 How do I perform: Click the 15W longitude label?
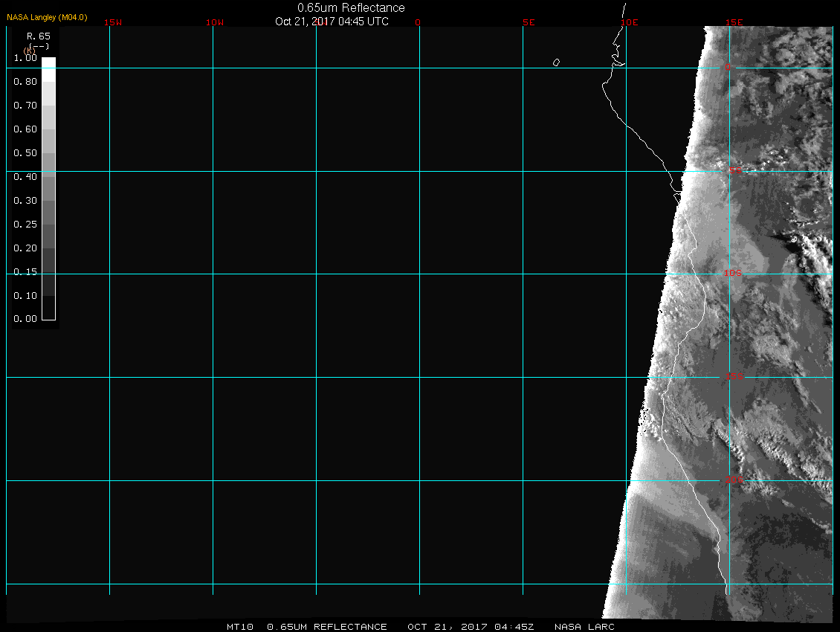pyautogui.click(x=113, y=22)
